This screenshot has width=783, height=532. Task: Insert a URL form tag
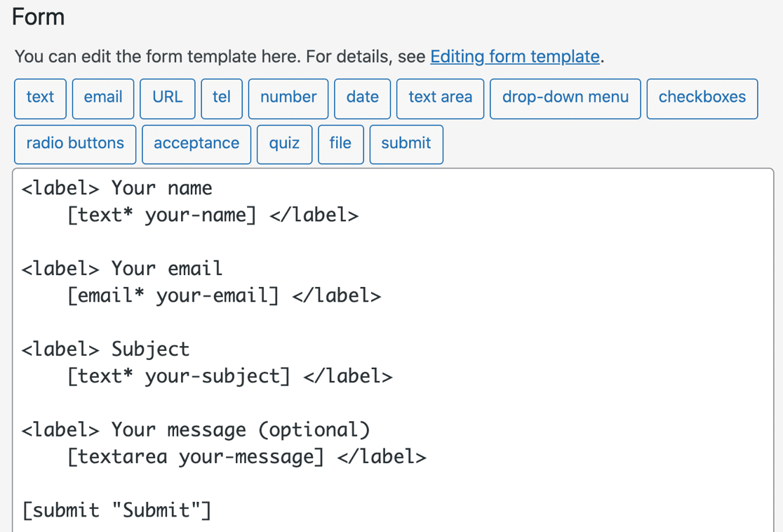(167, 98)
